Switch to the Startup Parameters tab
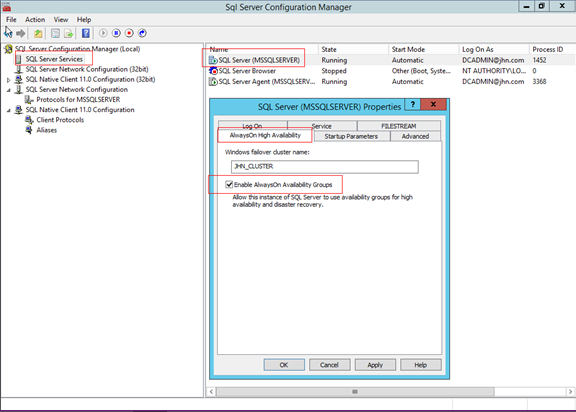Viewport: 576px width, 412px height. 351,136
